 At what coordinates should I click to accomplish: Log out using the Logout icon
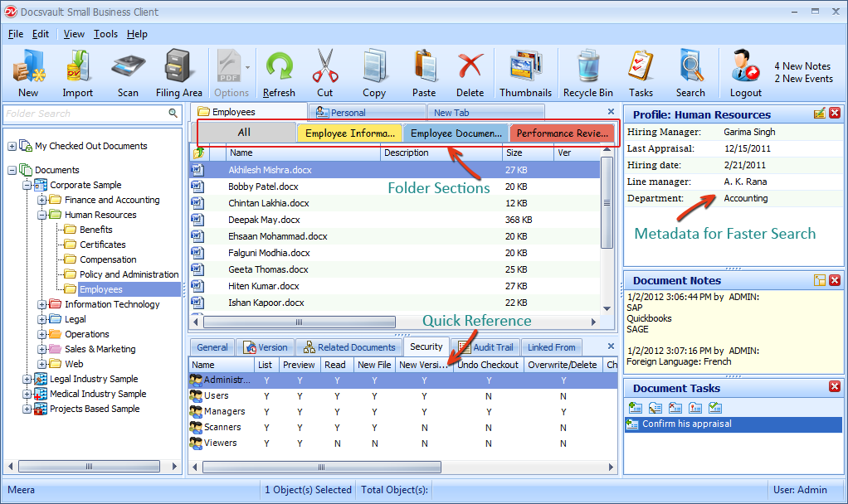pyautogui.click(x=746, y=73)
